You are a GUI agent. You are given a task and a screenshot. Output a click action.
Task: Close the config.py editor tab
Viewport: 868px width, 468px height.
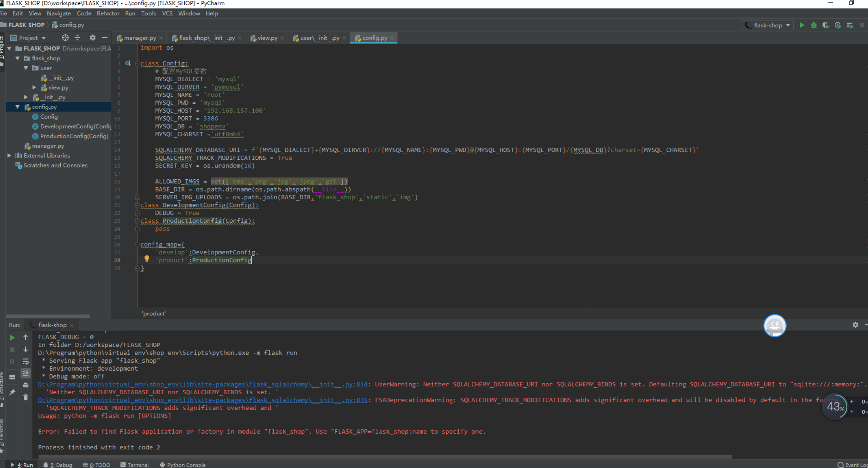tap(392, 38)
